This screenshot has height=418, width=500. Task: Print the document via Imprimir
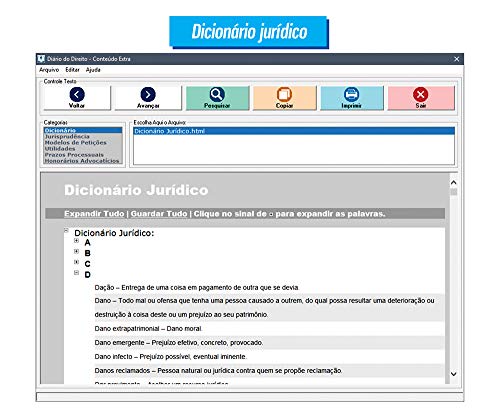pos(352,98)
